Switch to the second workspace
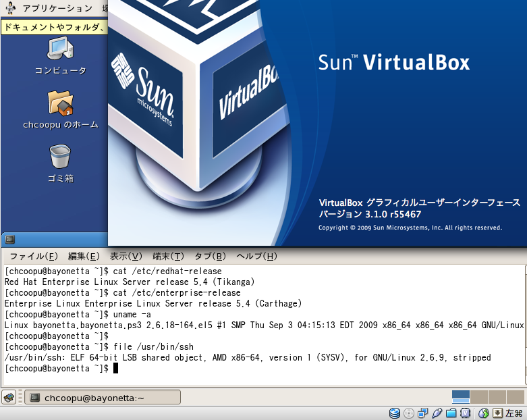The image size is (527, 420). [479, 397]
